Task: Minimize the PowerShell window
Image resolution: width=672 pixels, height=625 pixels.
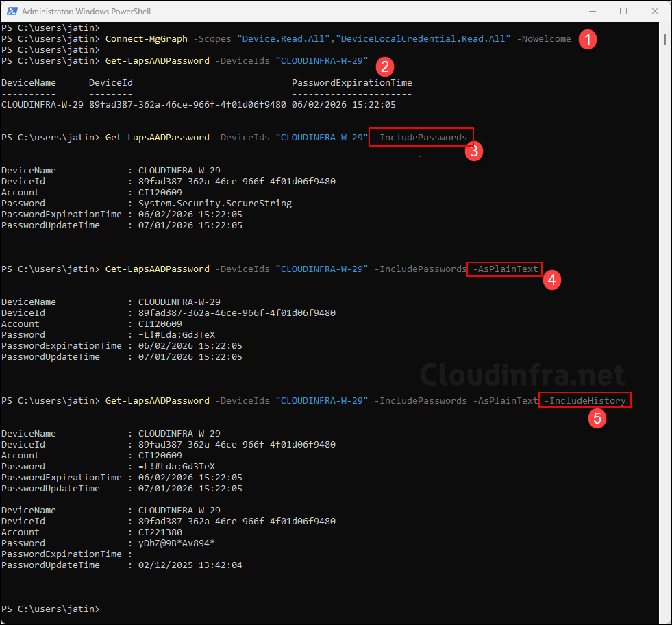Action: click(591, 12)
